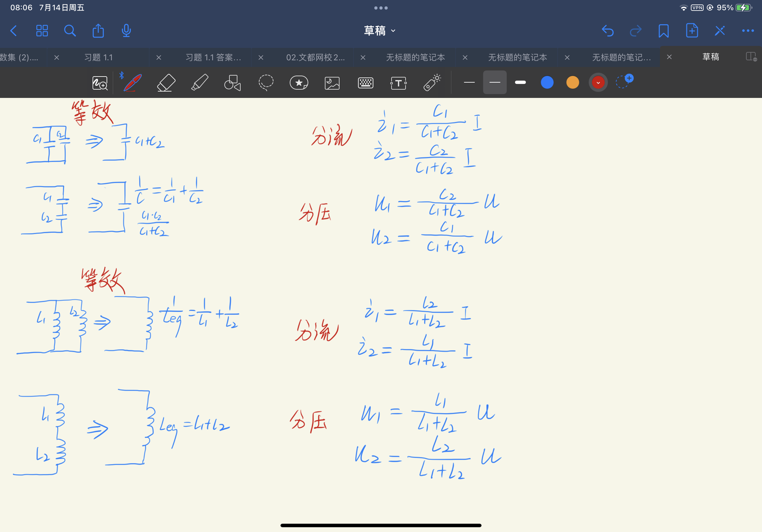762x532 pixels.
Task: Tap the microphone recording icon
Action: 126,31
